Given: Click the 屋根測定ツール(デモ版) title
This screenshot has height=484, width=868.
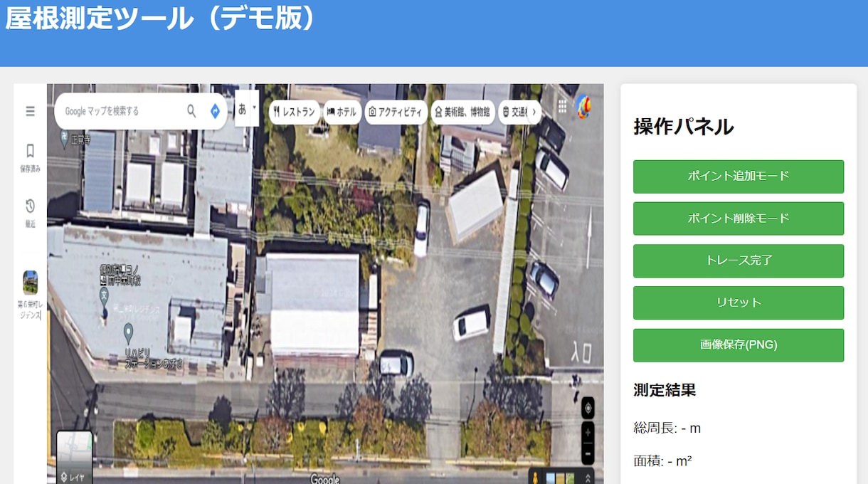Looking at the screenshot, I should [x=160, y=19].
